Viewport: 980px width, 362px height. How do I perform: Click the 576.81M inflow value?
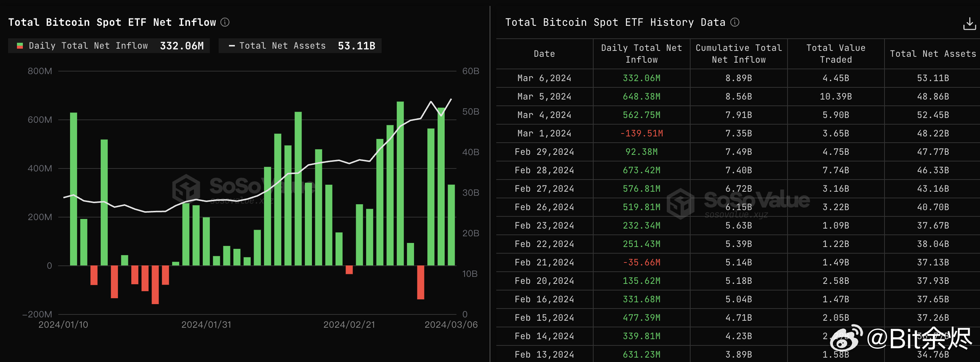point(642,189)
